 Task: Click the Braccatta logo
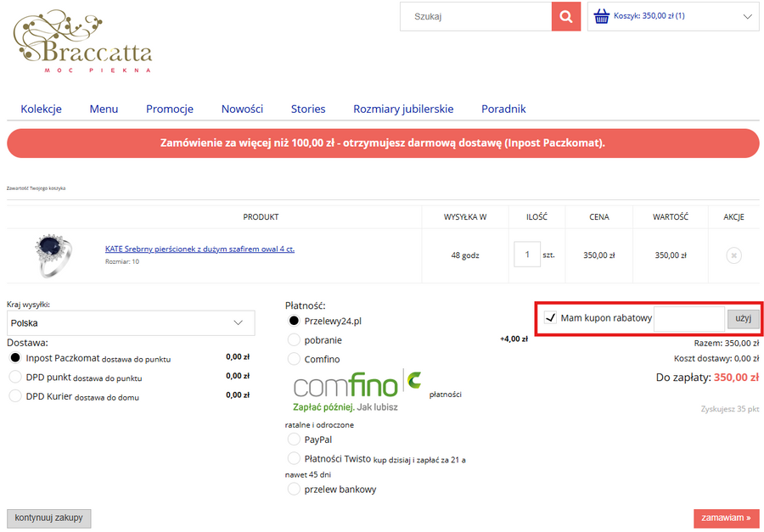coord(82,42)
